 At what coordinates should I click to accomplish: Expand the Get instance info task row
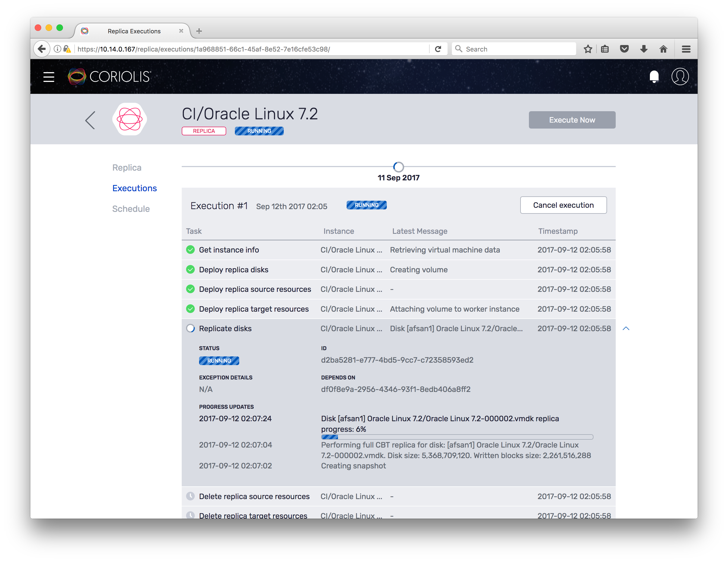coord(229,250)
